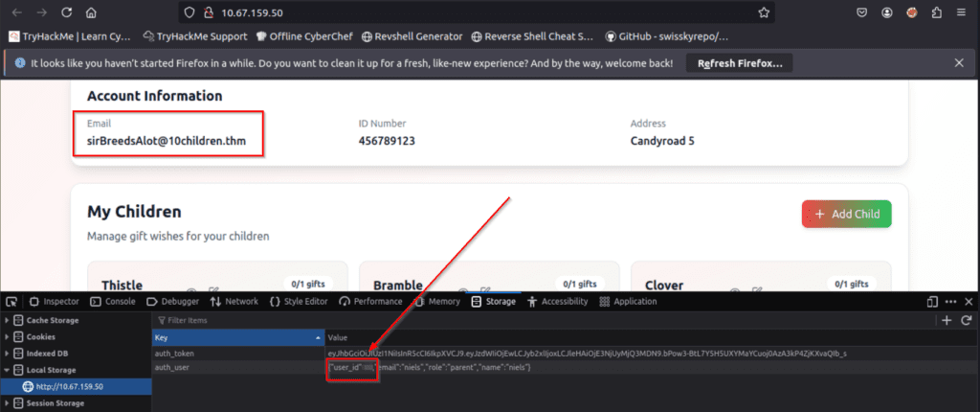This screenshot has width=980, height=412.
Task: Open the Firefox application hamburger menu
Action: [x=960, y=13]
